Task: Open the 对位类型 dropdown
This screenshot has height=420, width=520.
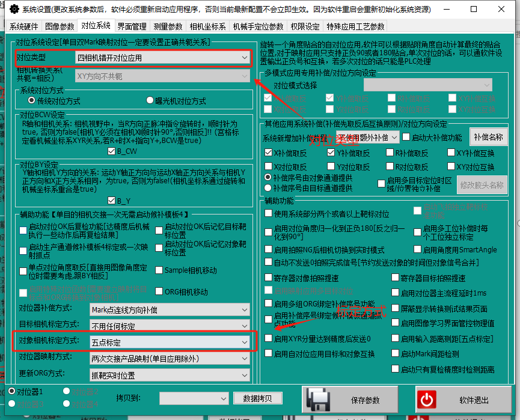Action: pos(162,58)
